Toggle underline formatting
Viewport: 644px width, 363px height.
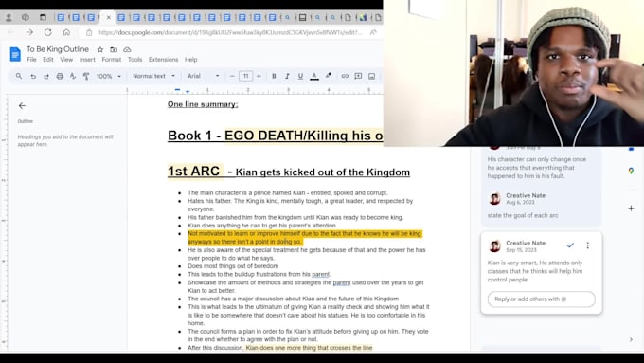[300, 76]
